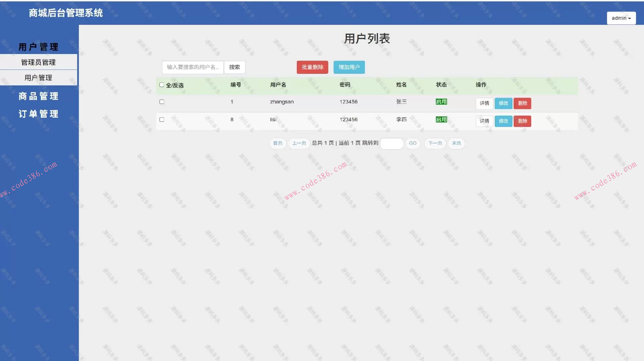Check the row checkbox for user lisi

(162, 119)
